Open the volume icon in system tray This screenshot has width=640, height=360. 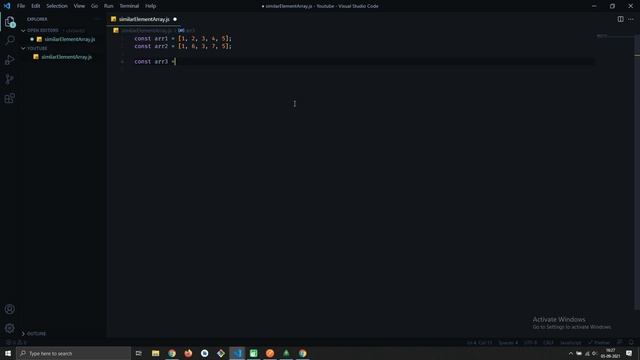(595, 353)
